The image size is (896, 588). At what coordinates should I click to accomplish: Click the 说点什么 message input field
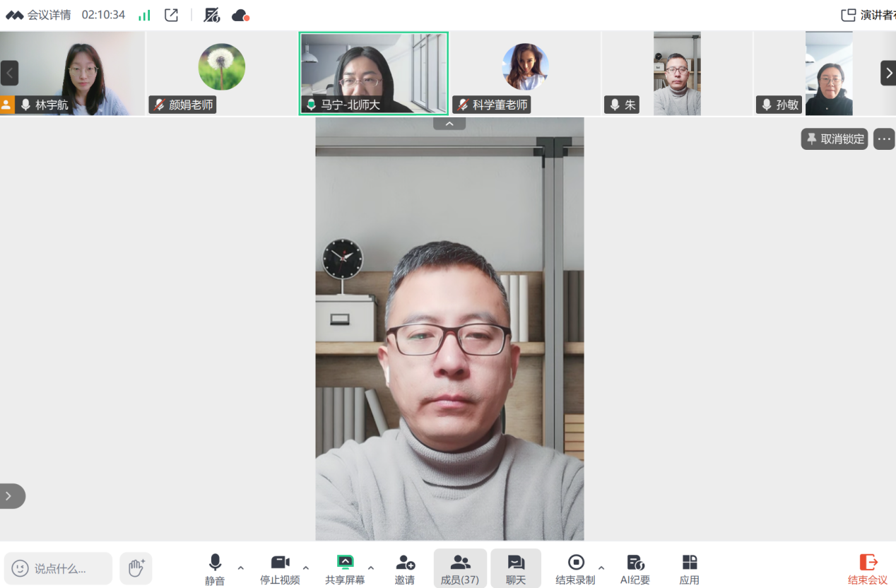[59, 568]
